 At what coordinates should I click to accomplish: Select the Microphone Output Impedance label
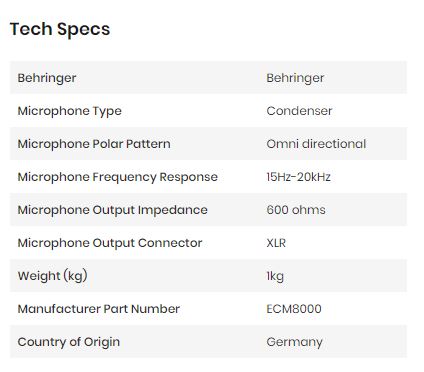[x=113, y=210]
